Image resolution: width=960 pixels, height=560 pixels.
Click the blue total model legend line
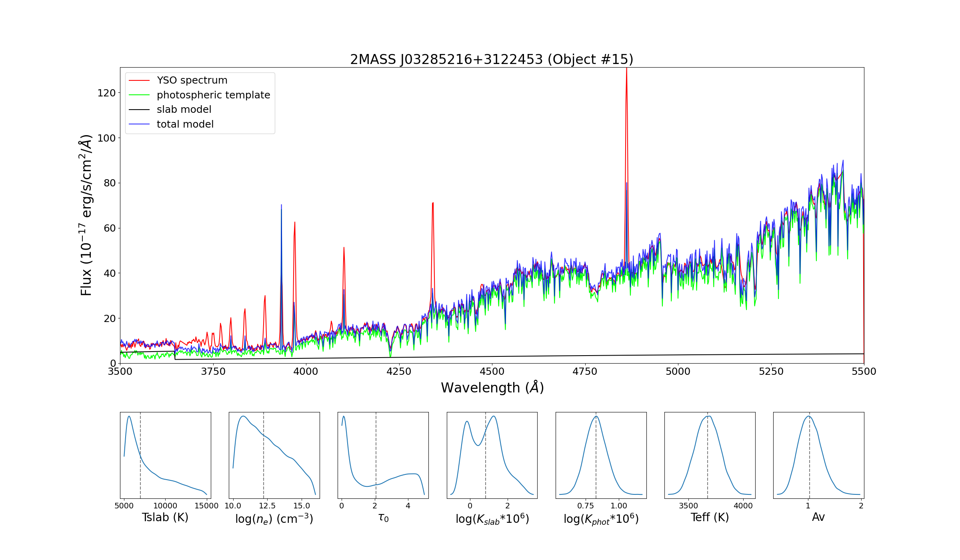point(139,124)
